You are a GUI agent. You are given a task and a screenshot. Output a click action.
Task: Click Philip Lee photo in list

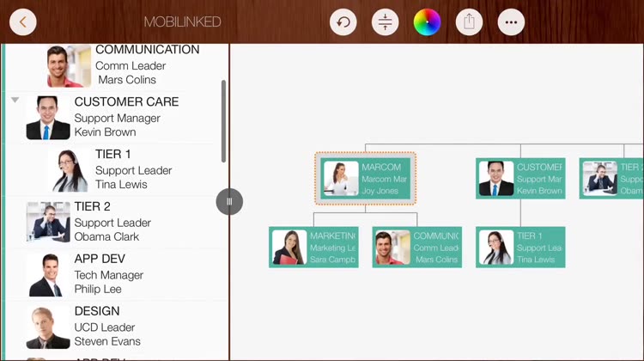[x=48, y=275]
